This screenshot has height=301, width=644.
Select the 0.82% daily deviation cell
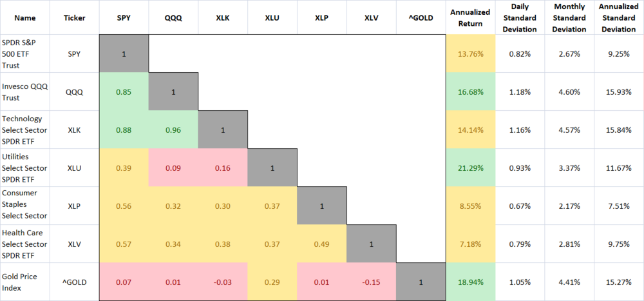(519, 53)
